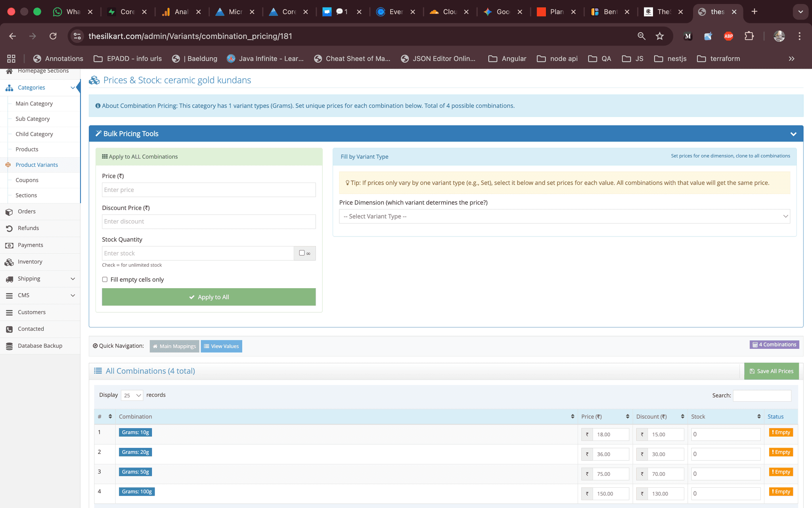The width and height of the screenshot is (812, 508).
Task: Collapse the Bulk Pricing Tools panel
Action: [793, 134]
